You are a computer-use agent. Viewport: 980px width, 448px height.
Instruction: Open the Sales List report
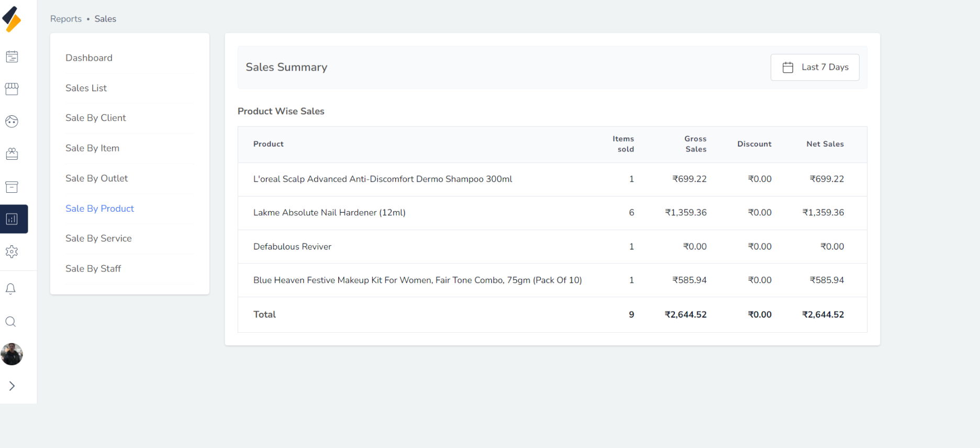pyautogui.click(x=86, y=88)
